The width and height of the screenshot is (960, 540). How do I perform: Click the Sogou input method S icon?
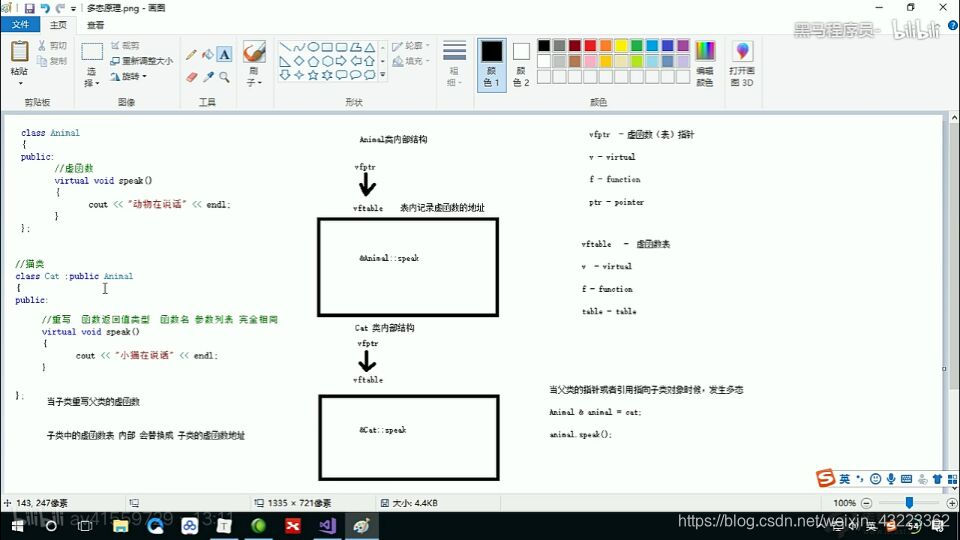click(x=825, y=478)
